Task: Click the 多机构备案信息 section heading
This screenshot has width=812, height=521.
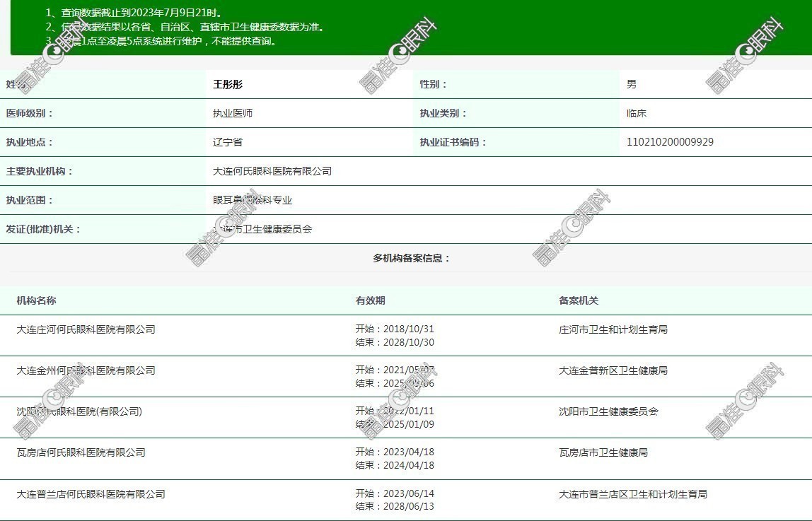Action: 411,258
